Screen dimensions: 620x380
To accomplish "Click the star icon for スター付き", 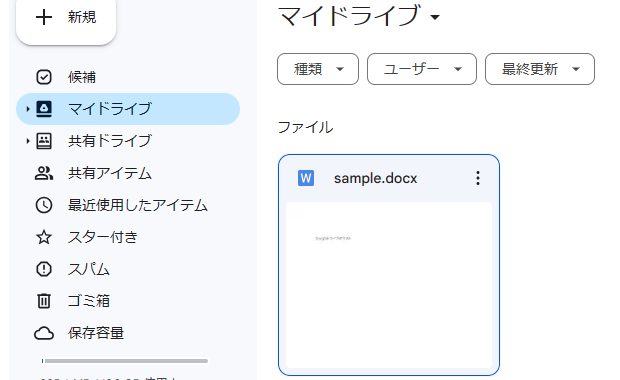I will tap(44, 237).
